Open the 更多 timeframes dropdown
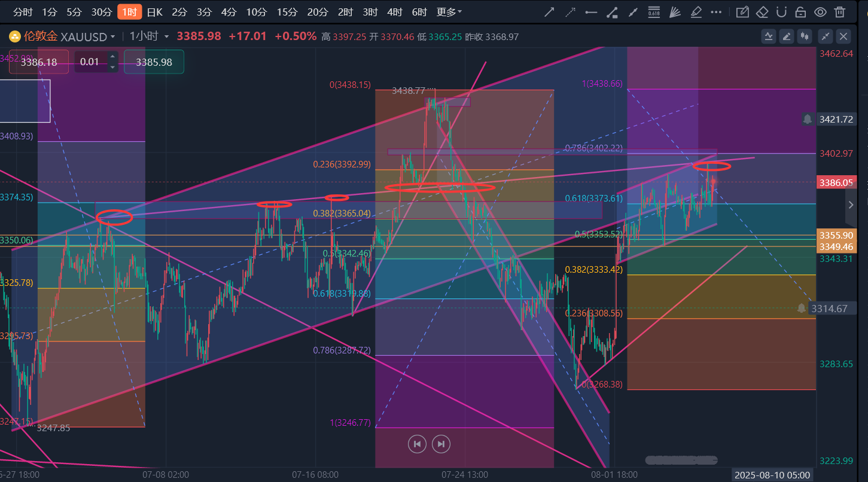This screenshot has width=868, height=482. (x=449, y=12)
